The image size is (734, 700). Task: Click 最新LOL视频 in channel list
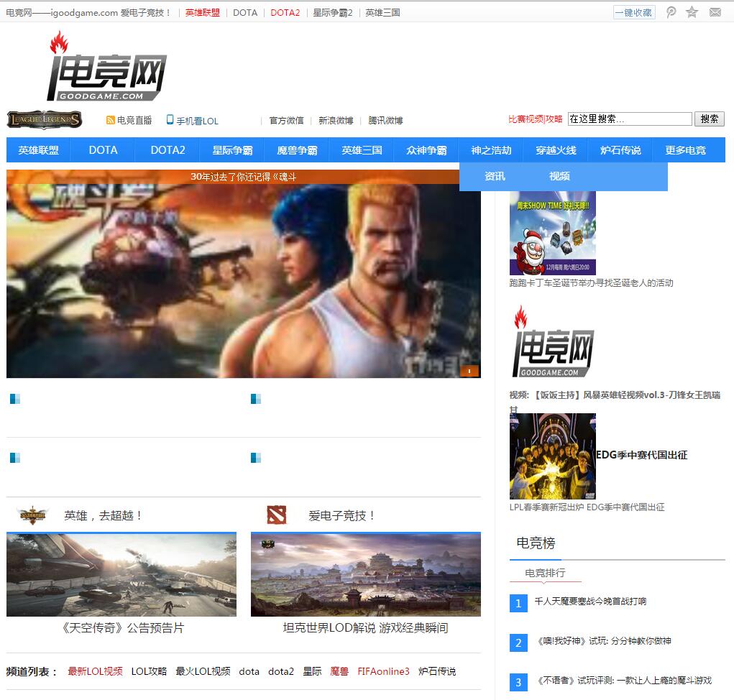click(x=95, y=671)
